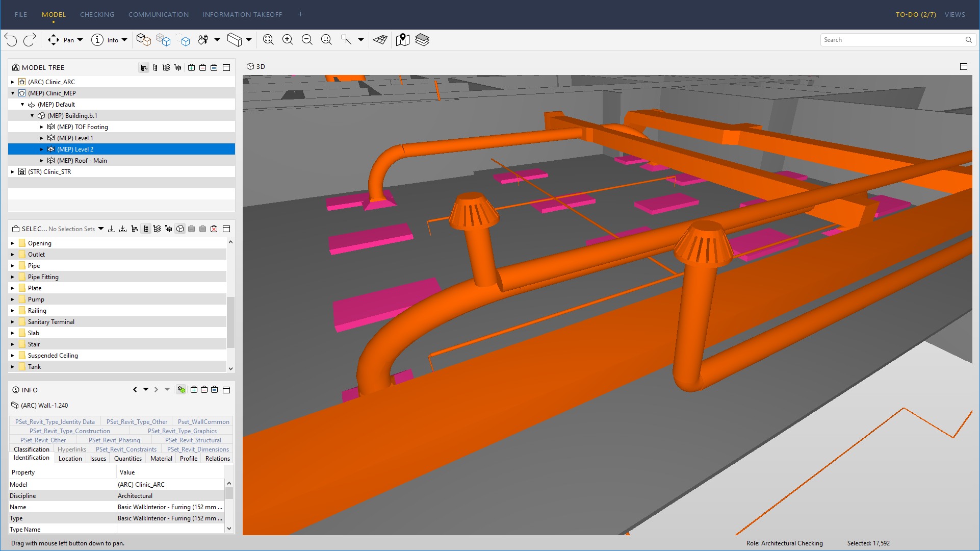Select the Suspended Ceiling folder

click(117, 356)
